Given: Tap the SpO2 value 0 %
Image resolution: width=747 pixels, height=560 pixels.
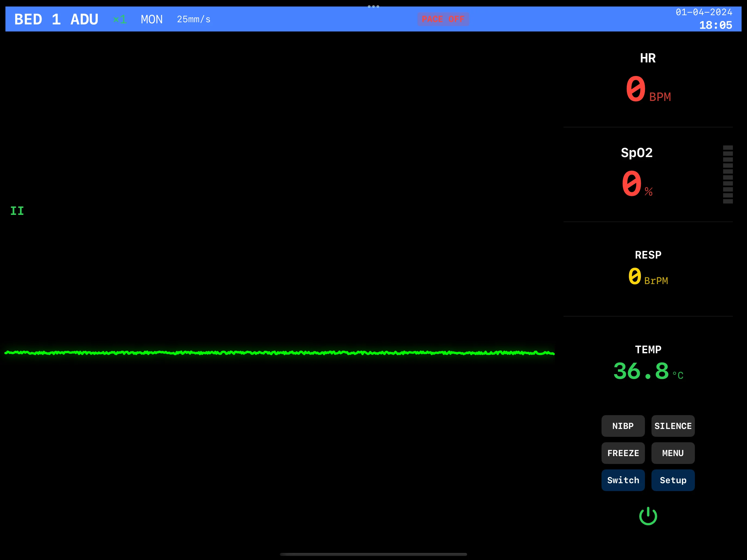Looking at the screenshot, I should pyautogui.click(x=637, y=184).
